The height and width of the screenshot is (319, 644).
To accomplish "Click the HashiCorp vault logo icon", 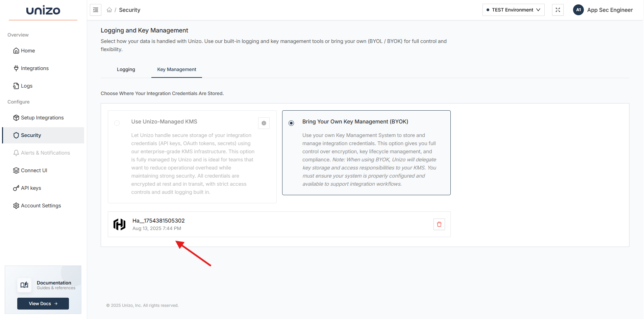I will tap(119, 224).
